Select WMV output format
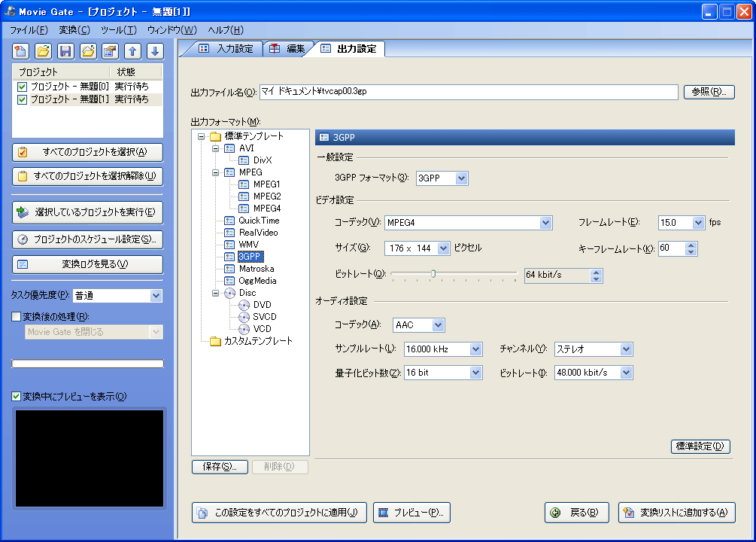 (x=249, y=245)
